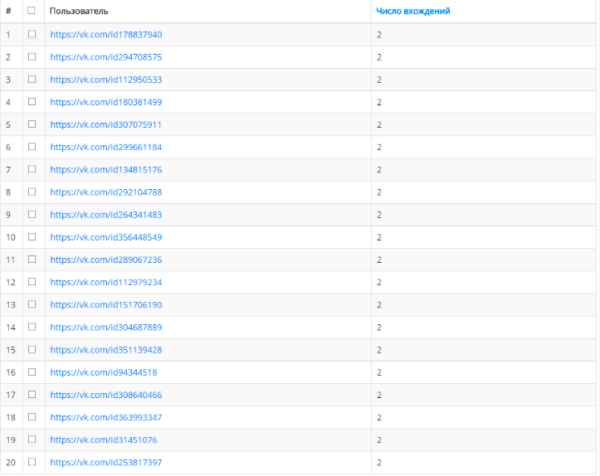Check the box next to id31451076
Viewport: 600px width, 476px height.
point(32,439)
